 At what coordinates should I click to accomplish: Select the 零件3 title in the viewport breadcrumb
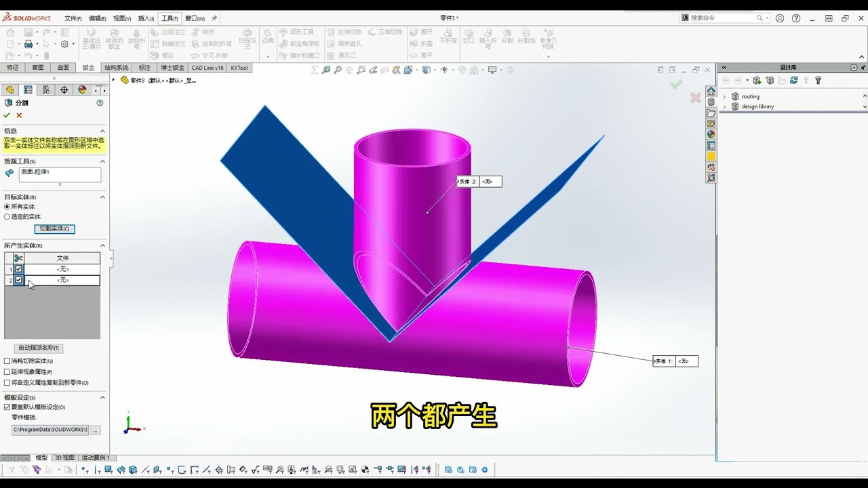coord(137,80)
